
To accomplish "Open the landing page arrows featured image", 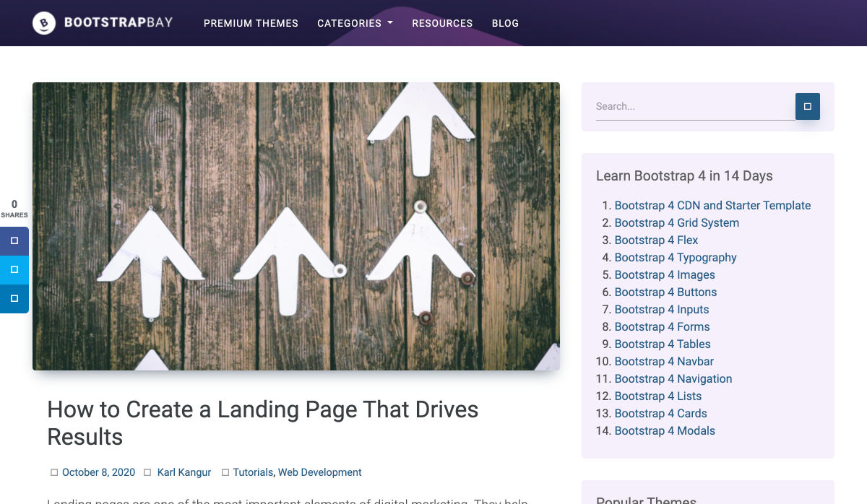I will tap(296, 226).
